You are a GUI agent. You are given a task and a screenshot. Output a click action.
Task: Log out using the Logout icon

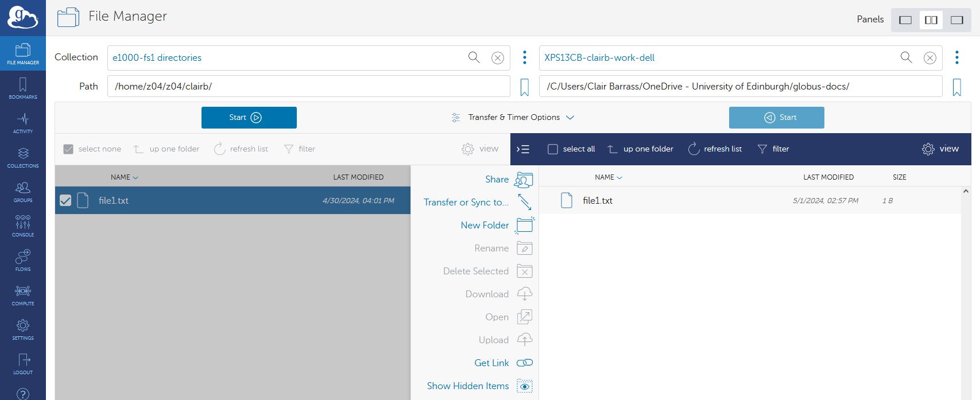23,364
